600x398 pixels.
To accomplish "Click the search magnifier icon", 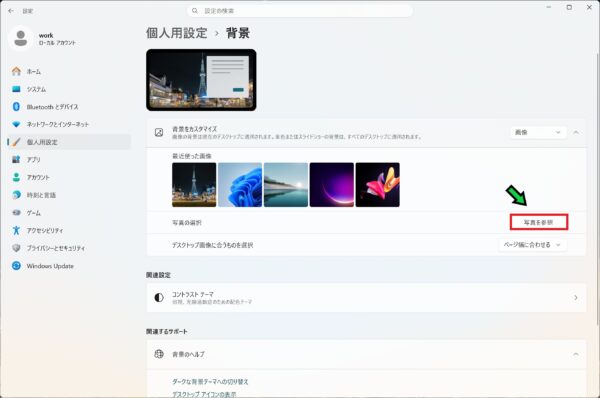I will pos(195,11).
